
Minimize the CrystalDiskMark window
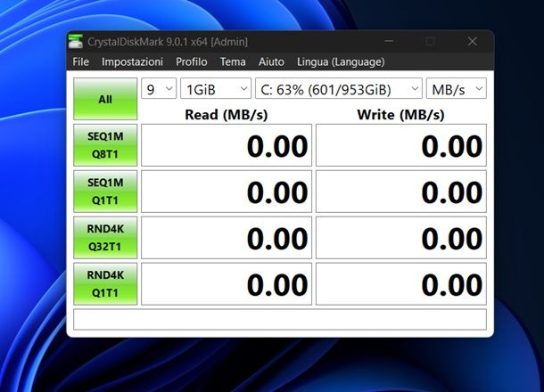(390, 42)
